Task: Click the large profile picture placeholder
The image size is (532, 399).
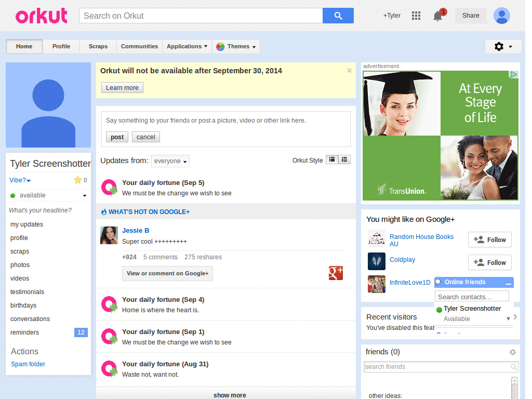Action: tap(48, 105)
